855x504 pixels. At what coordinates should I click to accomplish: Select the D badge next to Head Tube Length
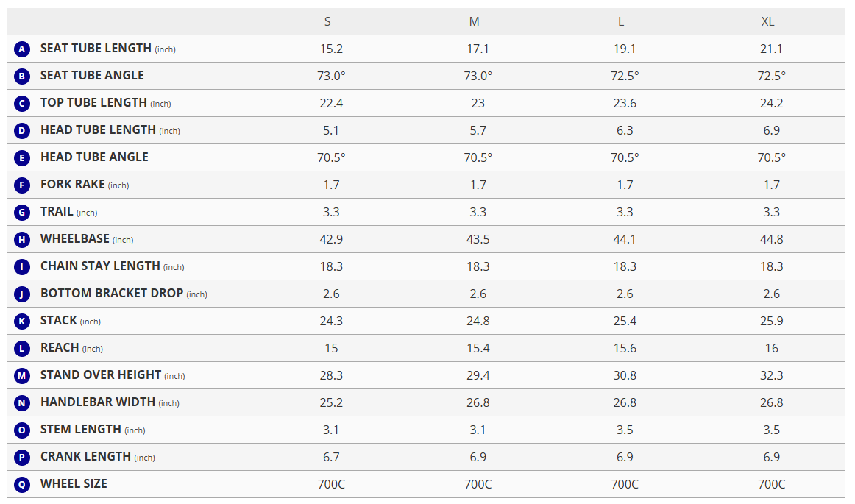click(x=22, y=131)
